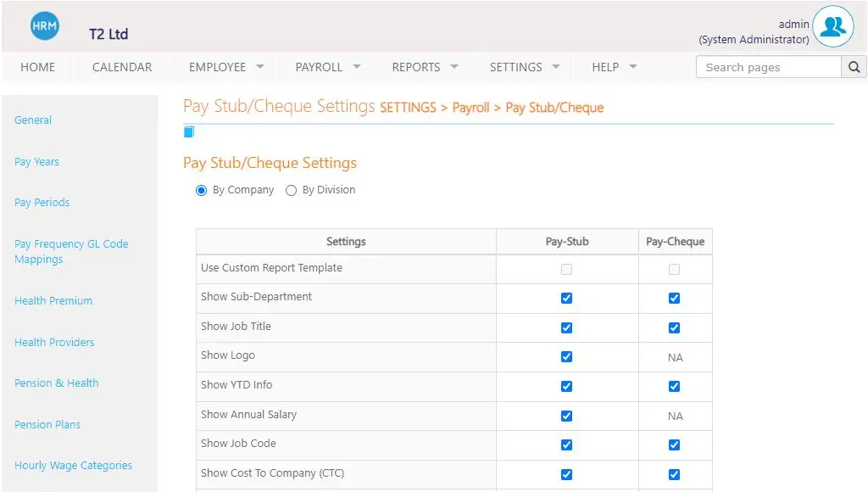The height and width of the screenshot is (492, 868).
Task: Open Pay Frequency GL Code Mappings link
Action: [71, 252]
